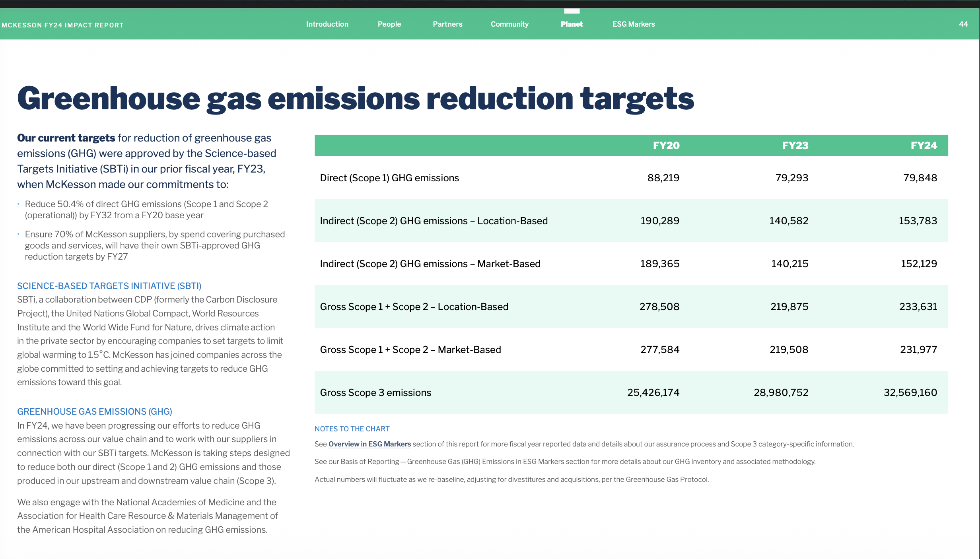
Task: Click Scope 1 FY24 value 79,848
Action: pos(920,178)
